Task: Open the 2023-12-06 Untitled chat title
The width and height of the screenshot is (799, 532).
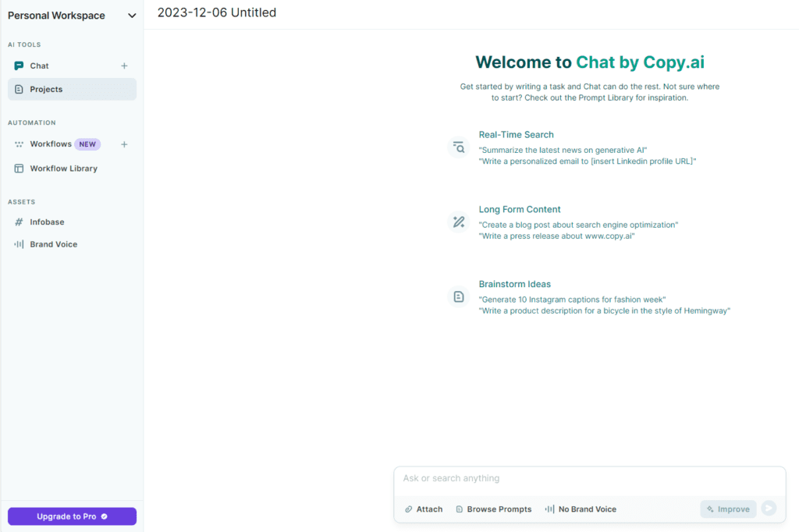Action: pyautogui.click(x=216, y=12)
